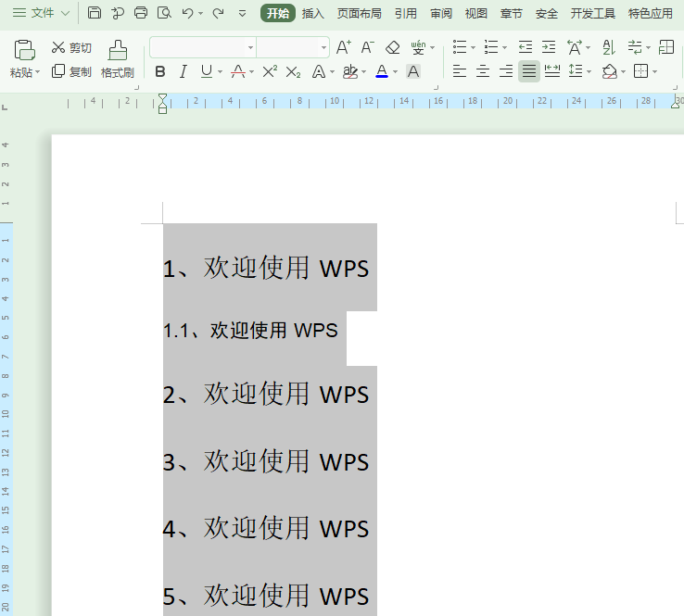Expand the quick access toolbar customize arrow

click(242, 14)
